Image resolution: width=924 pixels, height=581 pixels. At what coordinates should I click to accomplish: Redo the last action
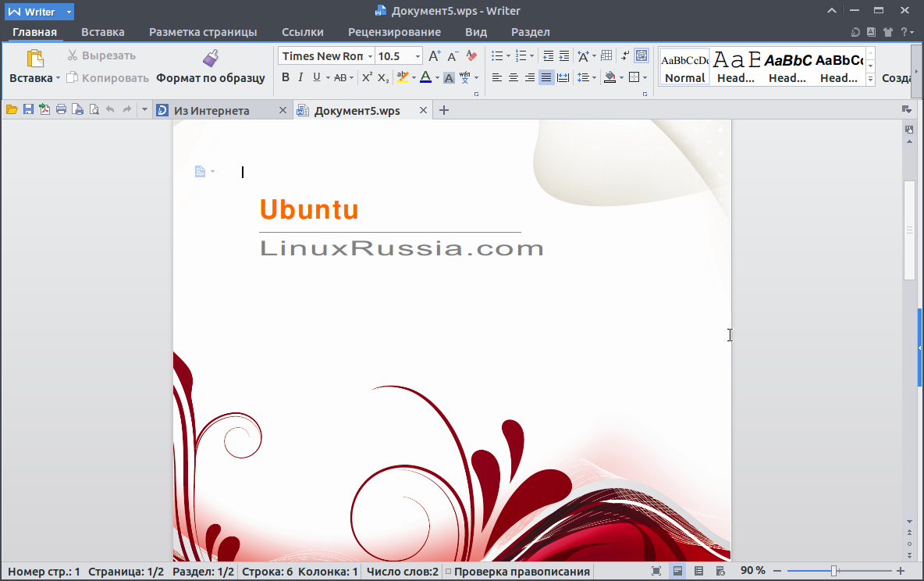pos(126,109)
